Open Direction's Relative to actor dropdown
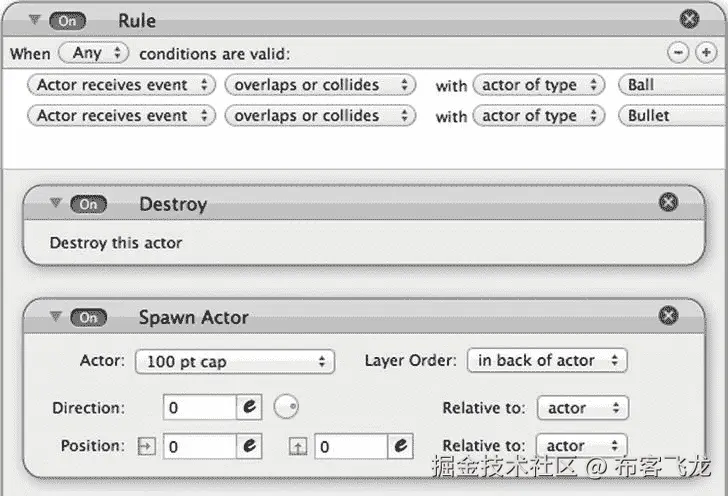Viewport: 728px width, 496px height. click(x=583, y=408)
